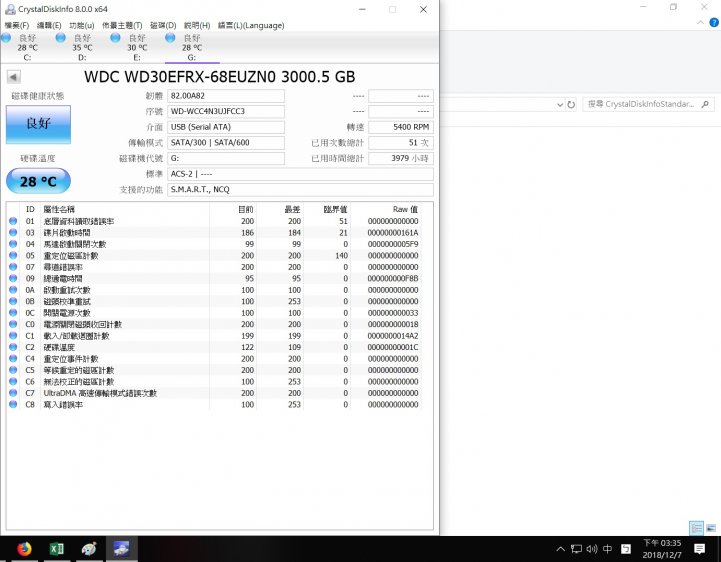Click the 臨界值 column header
The width and height of the screenshot is (721, 562).
click(335, 209)
